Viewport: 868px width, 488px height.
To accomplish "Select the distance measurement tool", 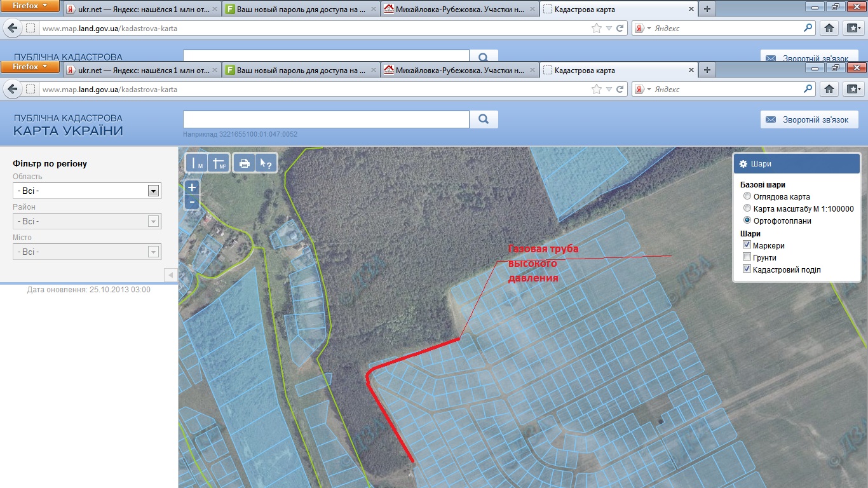I will 196,163.
